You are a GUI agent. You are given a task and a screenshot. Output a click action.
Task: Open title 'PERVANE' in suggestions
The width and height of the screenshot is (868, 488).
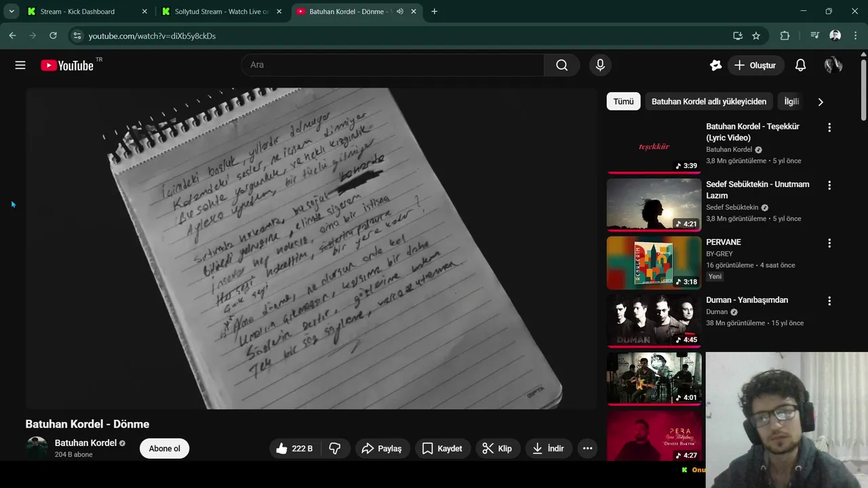click(x=724, y=242)
